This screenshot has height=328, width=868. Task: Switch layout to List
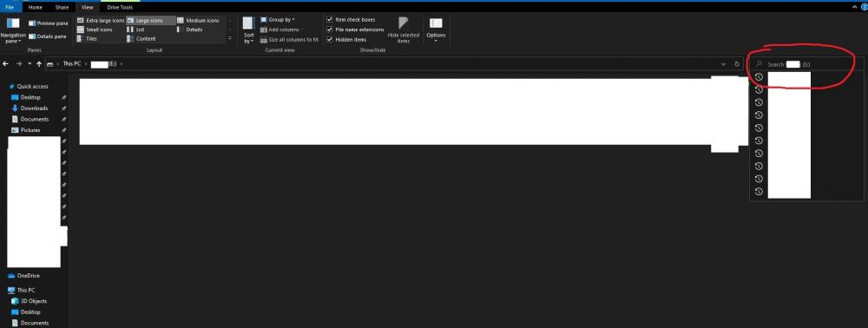click(x=136, y=30)
